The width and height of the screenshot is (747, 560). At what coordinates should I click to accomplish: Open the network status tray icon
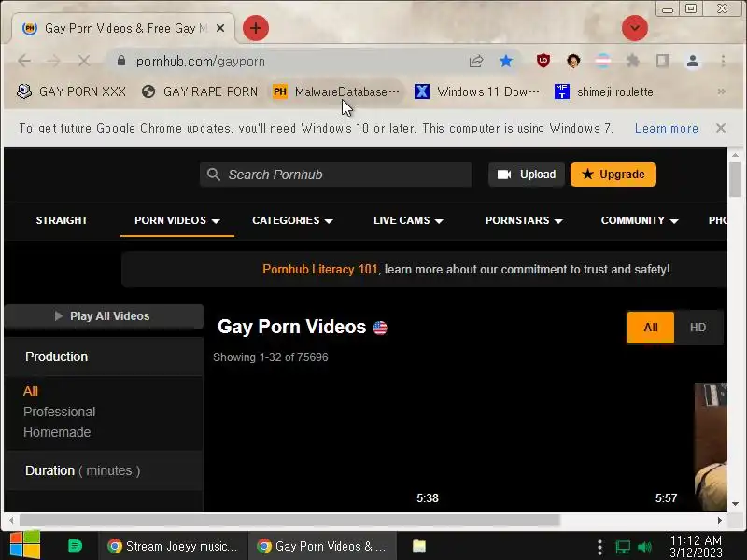click(622, 547)
